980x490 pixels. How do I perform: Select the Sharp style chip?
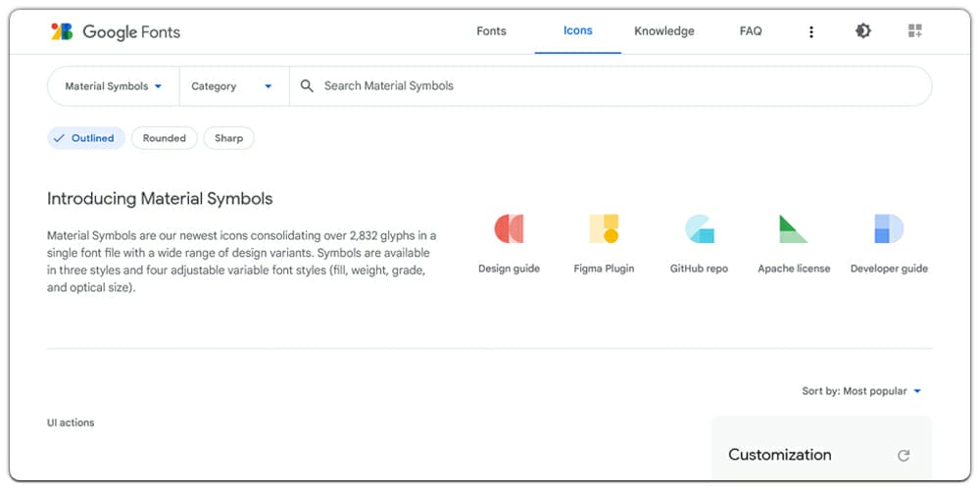point(228,138)
